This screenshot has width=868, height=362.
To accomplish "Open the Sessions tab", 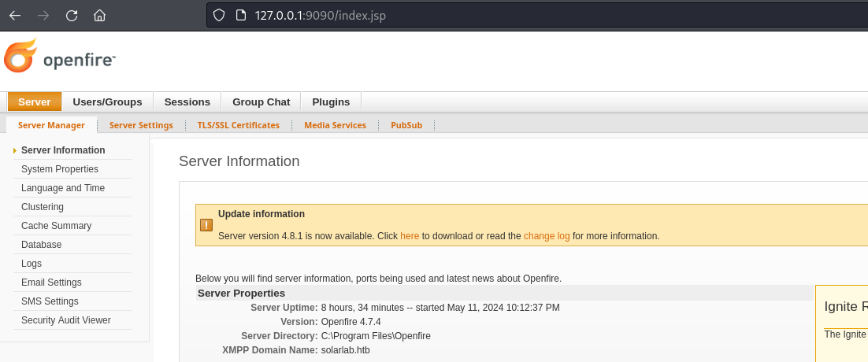I will click(187, 102).
